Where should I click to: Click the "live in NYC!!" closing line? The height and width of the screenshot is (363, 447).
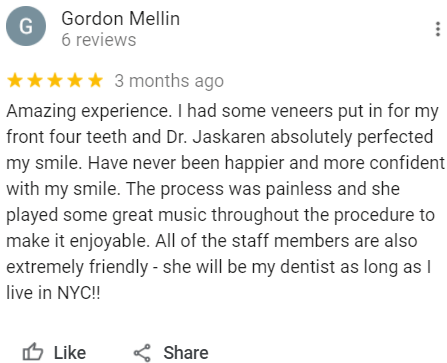click(x=53, y=293)
